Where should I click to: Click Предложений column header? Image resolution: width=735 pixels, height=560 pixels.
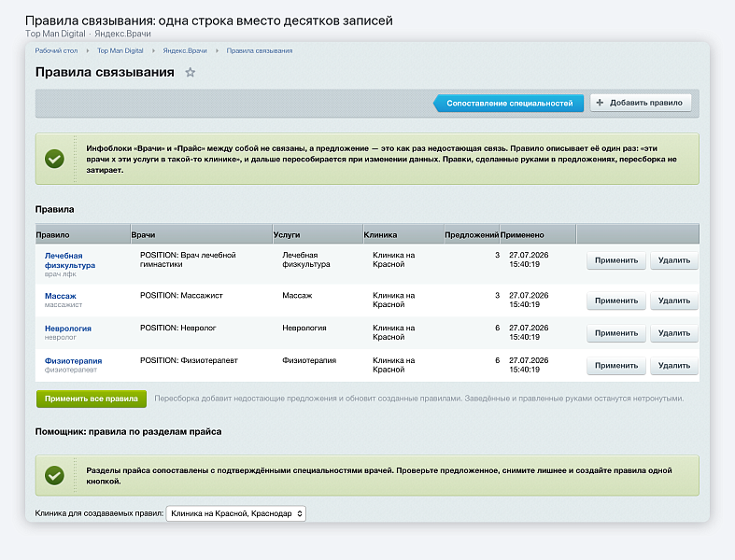tap(472, 234)
